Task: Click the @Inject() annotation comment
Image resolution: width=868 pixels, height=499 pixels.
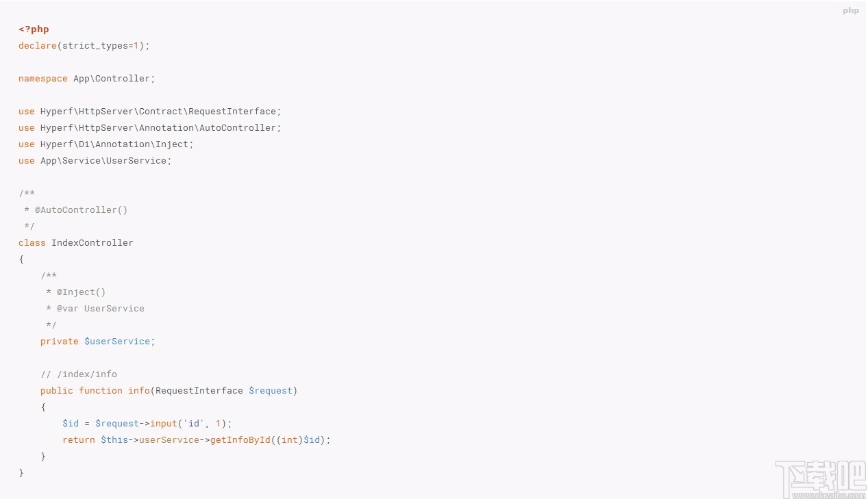Action: pyautogui.click(x=81, y=292)
